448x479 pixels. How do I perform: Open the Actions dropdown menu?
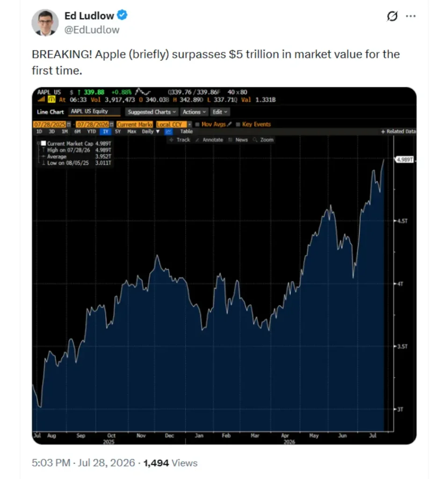click(194, 112)
